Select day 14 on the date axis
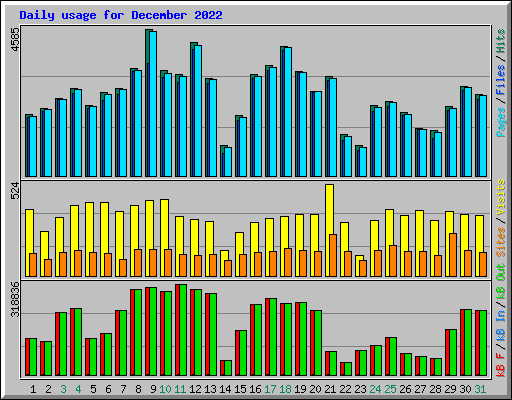512x400 pixels. (x=225, y=389)
